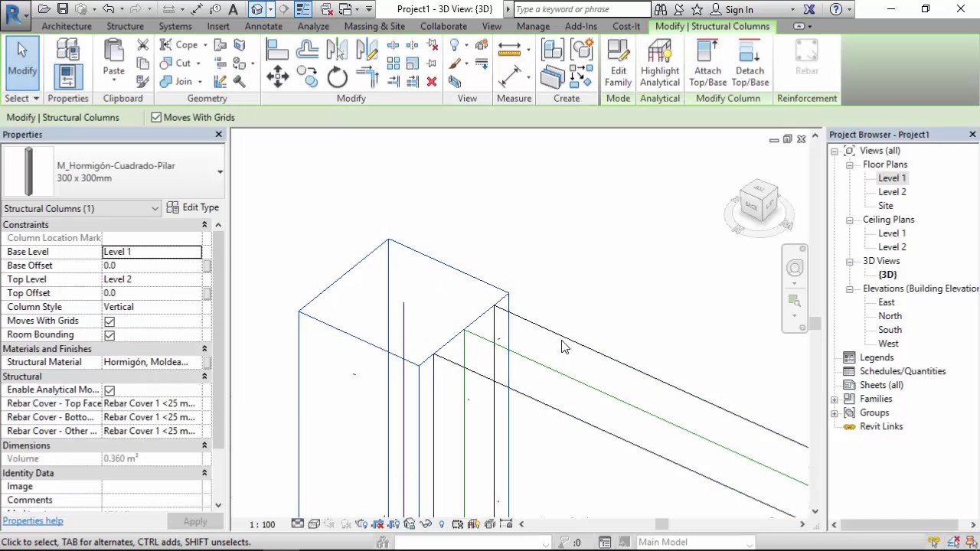Collapse the Floor Plans tree node
Image resolution: width=980 pixels, height=551 pixels.
point(849,165)
